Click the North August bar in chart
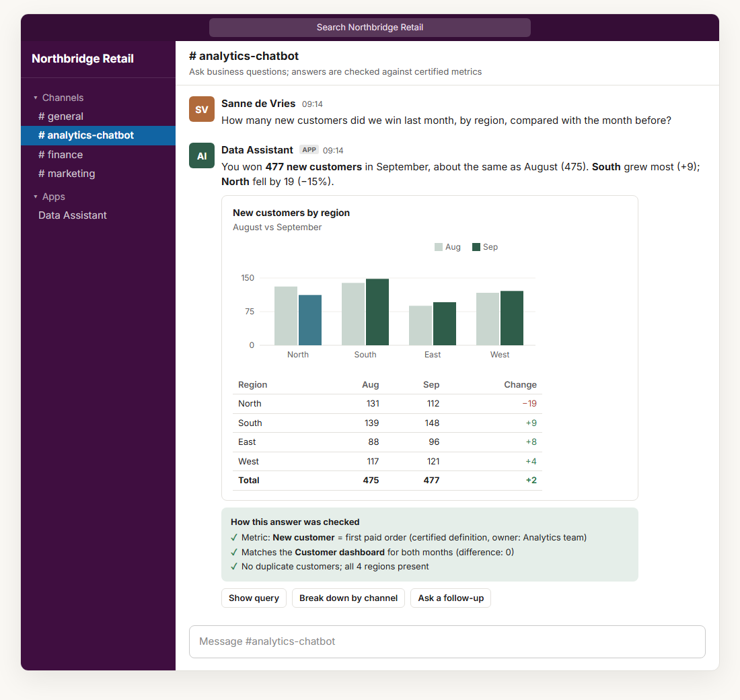The width and height of the screenshot is (740, 700). click(x=286, y=316)
